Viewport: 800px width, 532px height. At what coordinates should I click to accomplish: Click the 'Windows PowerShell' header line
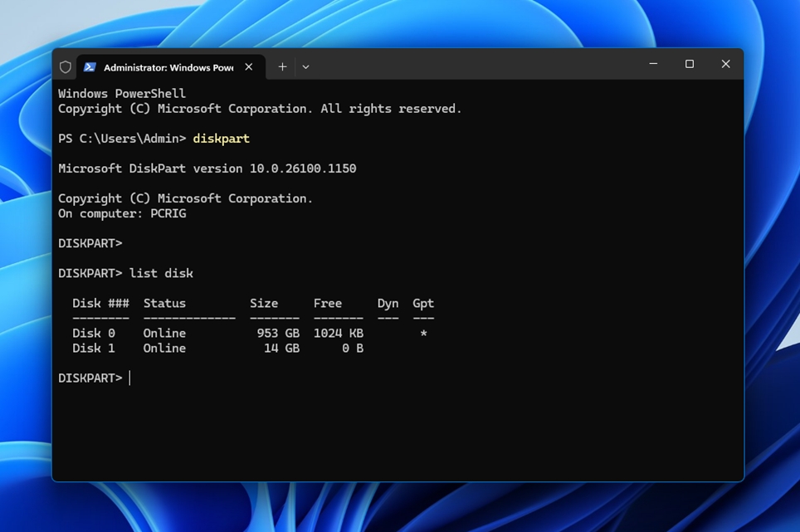(122, 94)
